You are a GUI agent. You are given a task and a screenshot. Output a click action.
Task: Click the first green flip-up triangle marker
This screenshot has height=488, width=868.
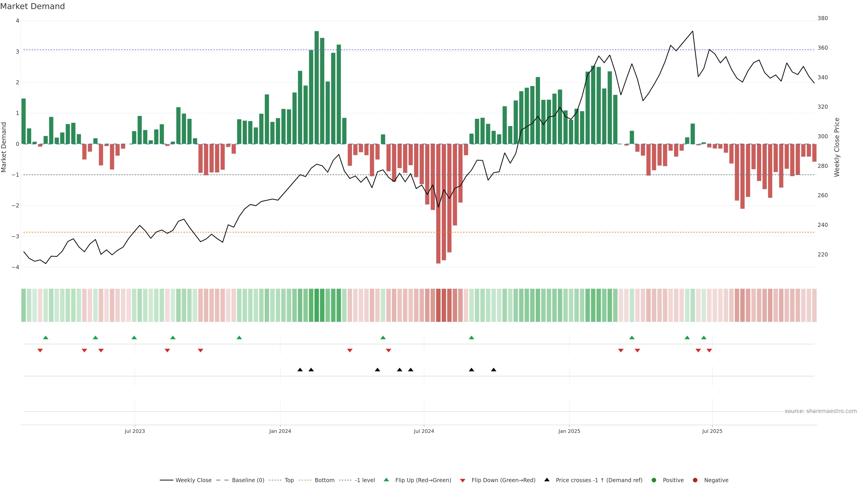coord(46,338)
